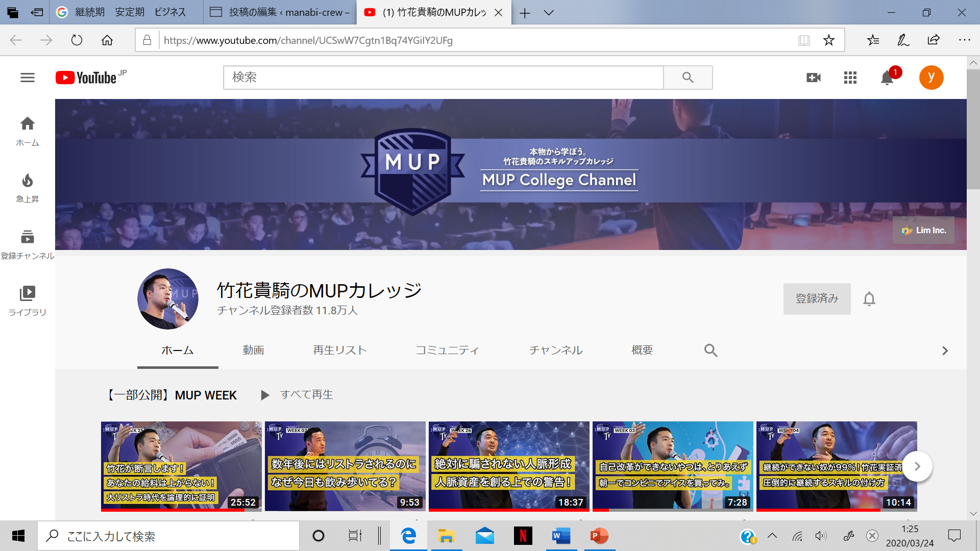Open the Windows Start menu
The width and height of the screenshot is (980, 551).
tap(18, 536)
